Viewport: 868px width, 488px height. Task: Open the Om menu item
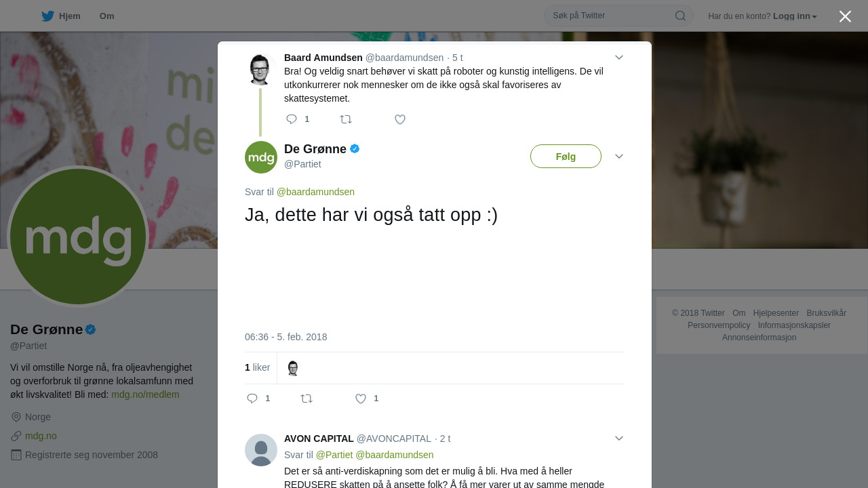coord(106,16)
